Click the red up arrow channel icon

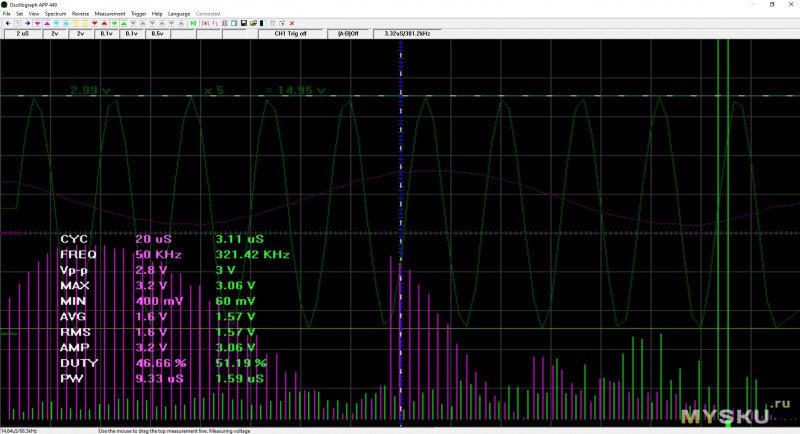pos(104,23)
